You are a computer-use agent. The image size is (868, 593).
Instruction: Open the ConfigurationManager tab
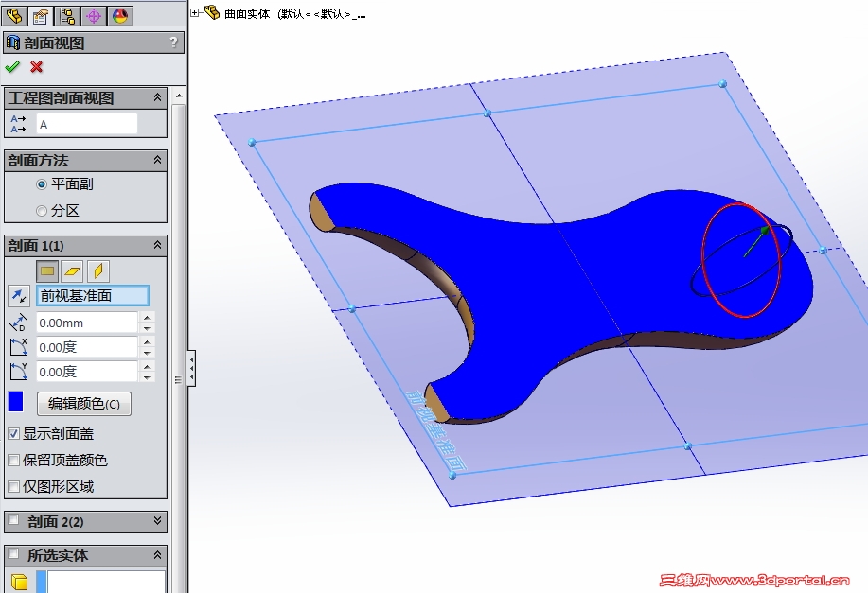coord(67,15)
